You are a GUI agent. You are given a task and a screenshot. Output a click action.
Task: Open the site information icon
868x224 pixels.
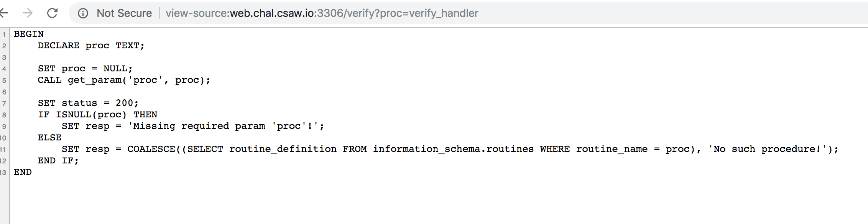point(83,13)
